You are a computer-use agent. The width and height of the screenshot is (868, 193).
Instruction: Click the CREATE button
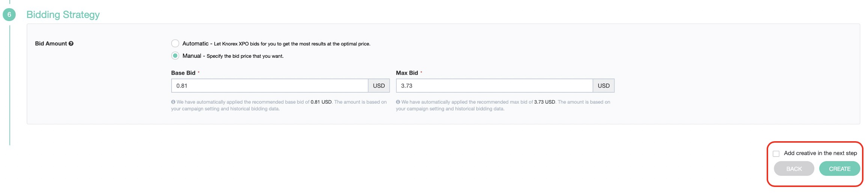click(839, 169)
